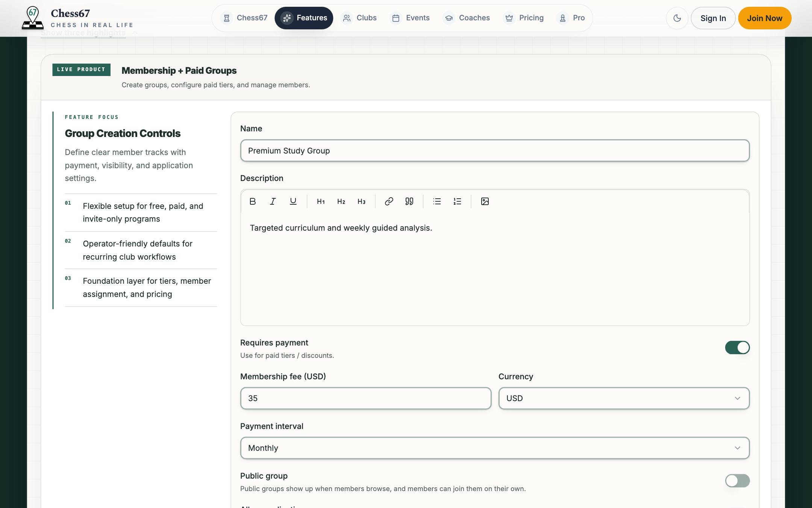Click highlight 03 Foundation layer text
The height and width of the screenshot is (508, 812).
(x=147, y=287)
